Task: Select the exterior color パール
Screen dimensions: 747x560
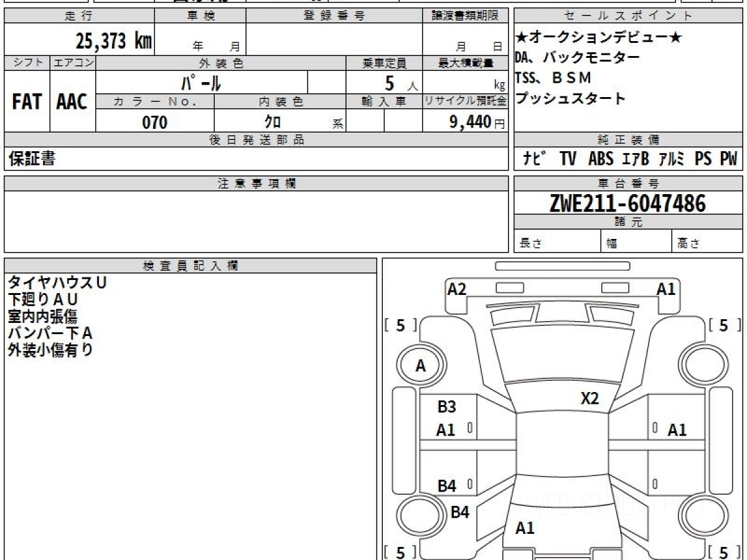Action: click(x=201, y=82)
